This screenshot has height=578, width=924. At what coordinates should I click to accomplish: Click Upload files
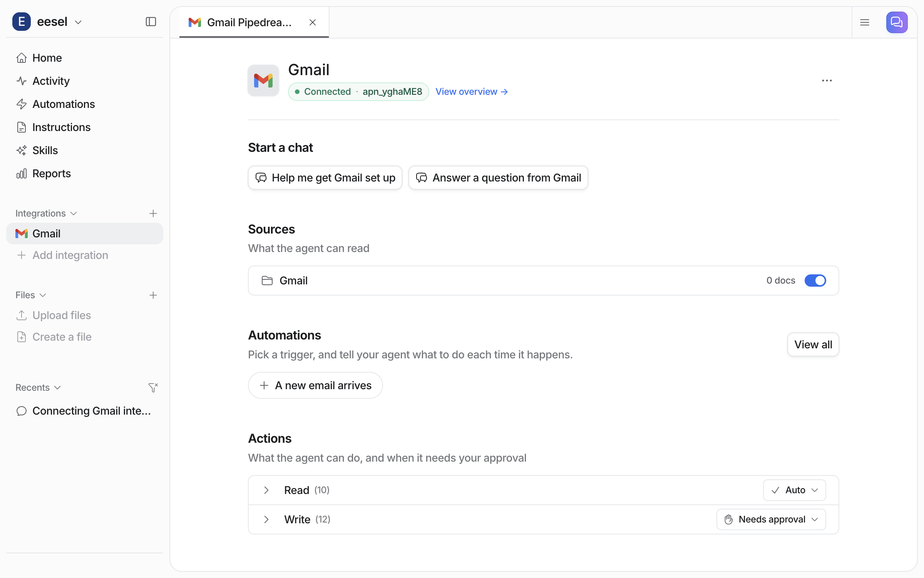point(85,315)
